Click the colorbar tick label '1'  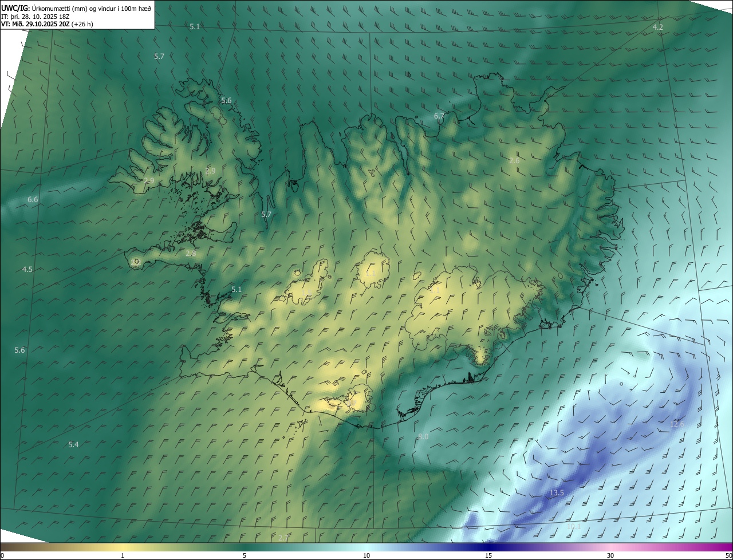(123, 555)
